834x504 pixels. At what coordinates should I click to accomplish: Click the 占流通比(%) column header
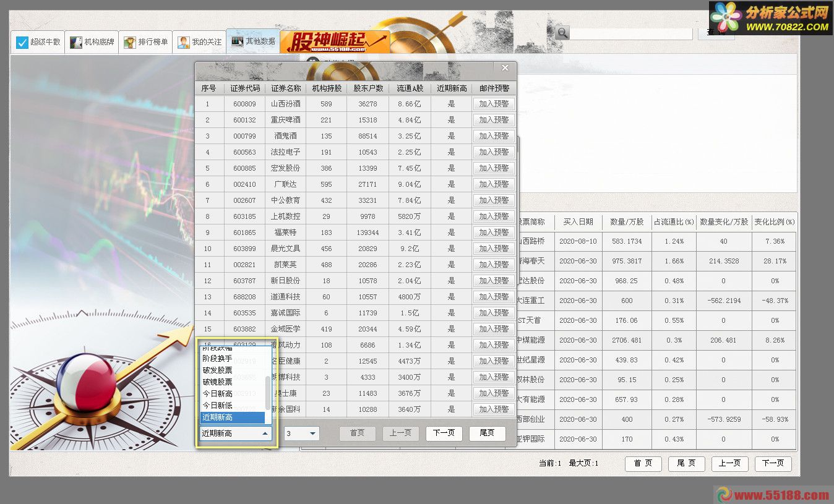[674, 221]
